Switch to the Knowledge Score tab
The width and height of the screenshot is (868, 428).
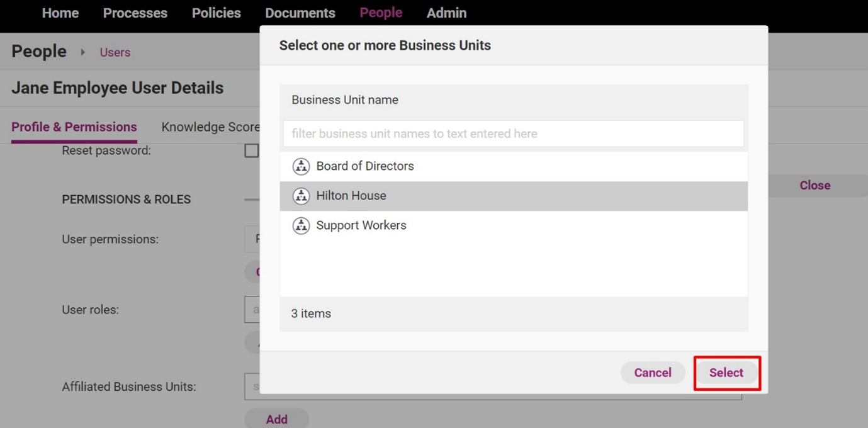tap(210, 127)
